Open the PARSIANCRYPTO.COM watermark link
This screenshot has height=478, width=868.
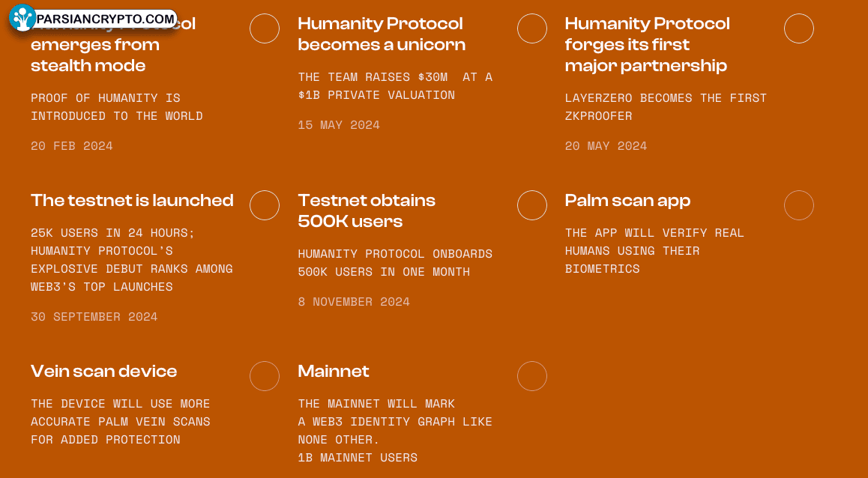pos(105,19)
